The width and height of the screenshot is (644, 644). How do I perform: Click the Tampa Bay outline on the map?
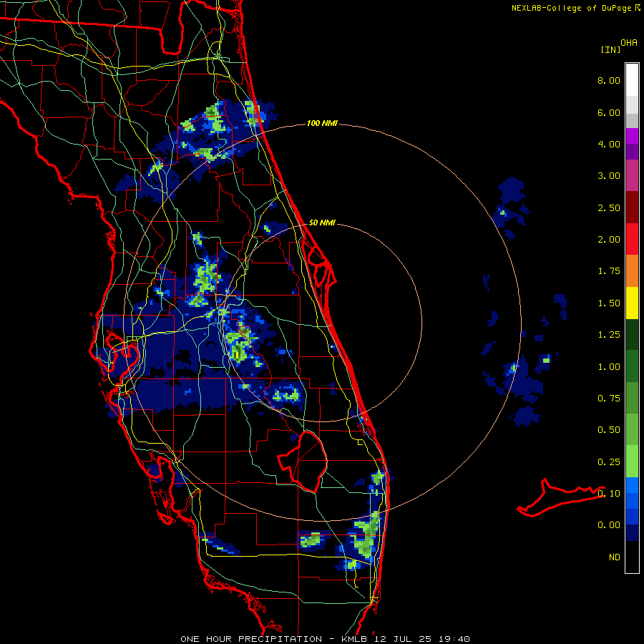(122, 356)
